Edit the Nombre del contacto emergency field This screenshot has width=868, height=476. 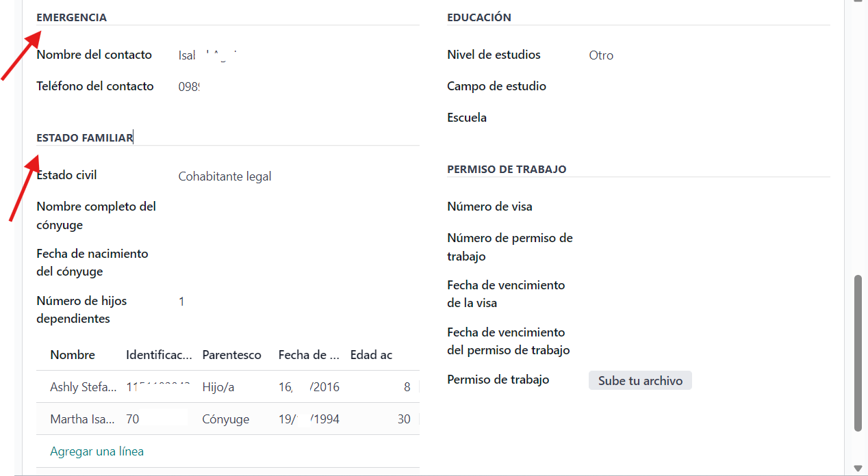294,55
